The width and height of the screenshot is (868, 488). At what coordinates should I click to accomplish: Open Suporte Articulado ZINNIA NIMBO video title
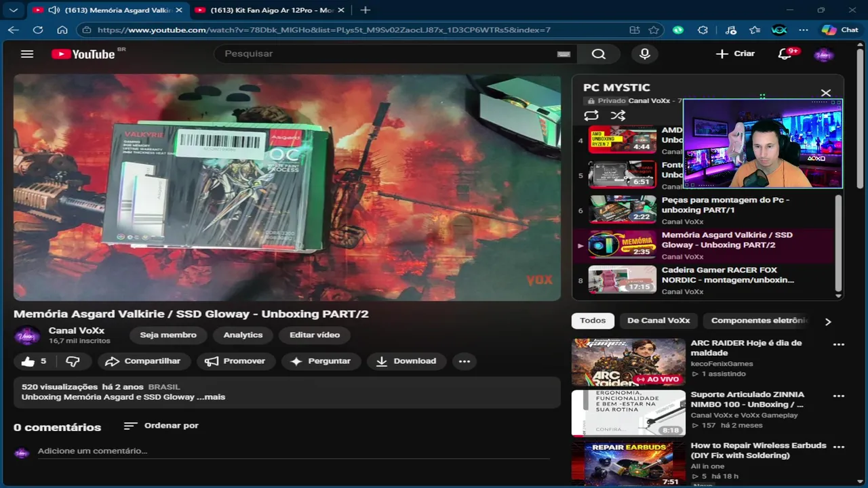pos(747,399)
